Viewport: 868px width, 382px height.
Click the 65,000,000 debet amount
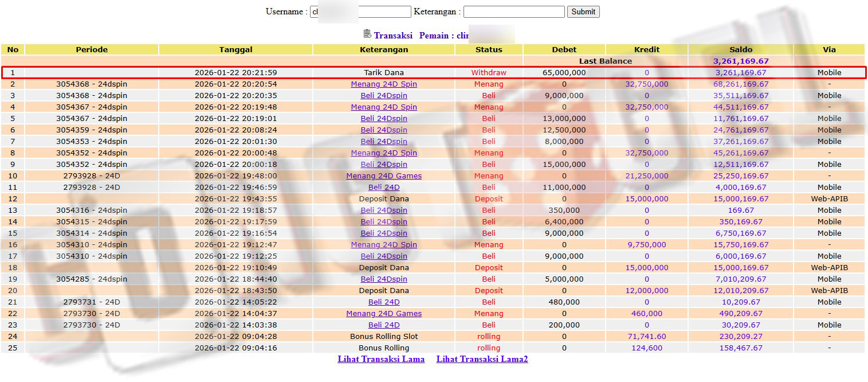pyautogui.click(x=564, y=73)
